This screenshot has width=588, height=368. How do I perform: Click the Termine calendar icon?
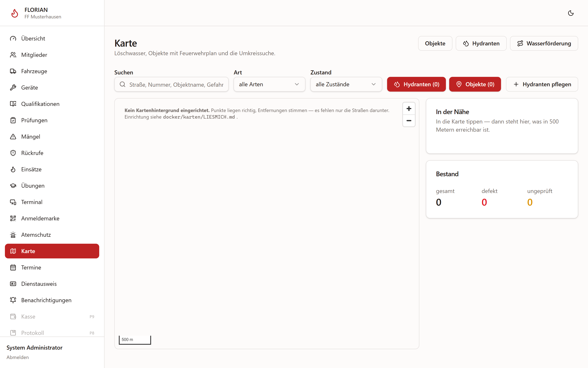pos(13,267)
